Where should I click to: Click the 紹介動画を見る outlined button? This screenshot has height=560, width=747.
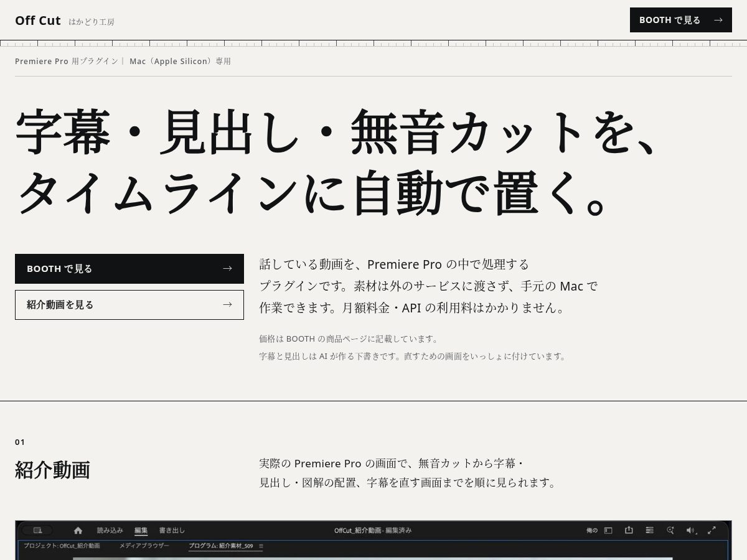[x=129, y=305]
